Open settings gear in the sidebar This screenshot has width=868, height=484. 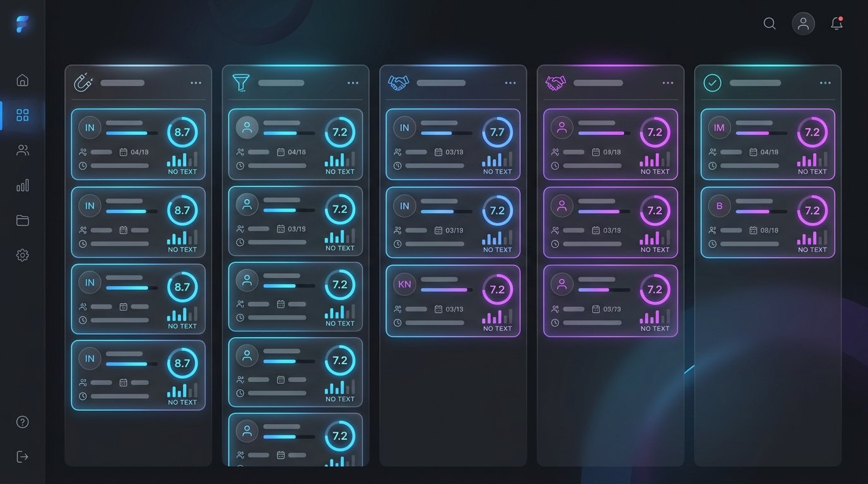click(23, 255)
